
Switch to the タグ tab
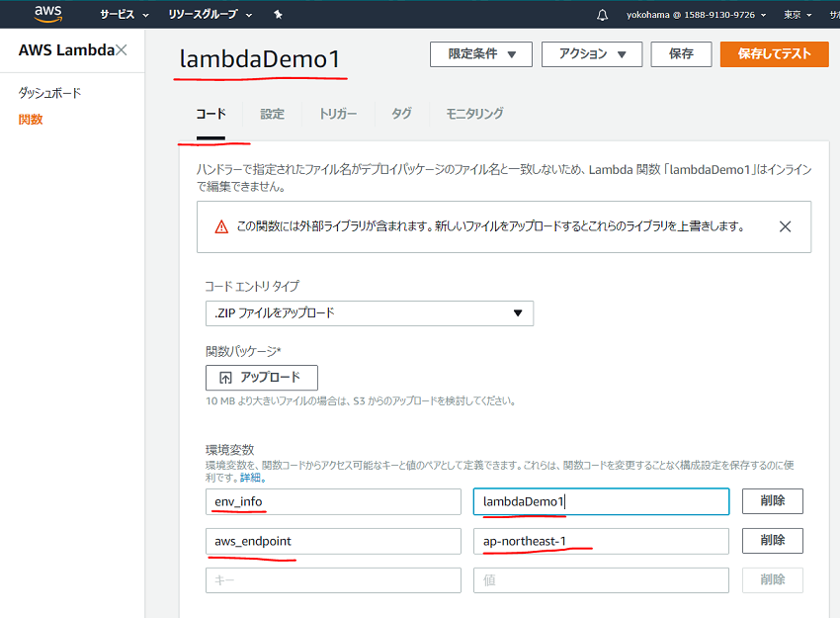click(x=402, y=114)
